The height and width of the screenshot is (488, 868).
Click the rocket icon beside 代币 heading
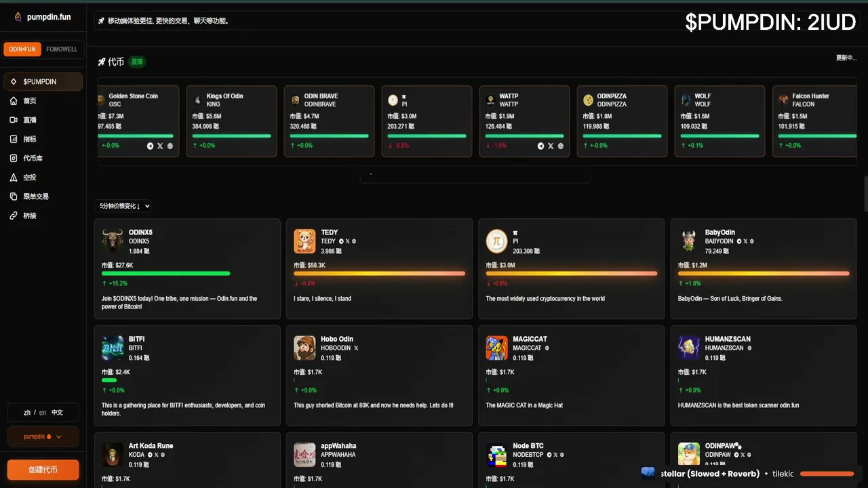tap(102, 62)
